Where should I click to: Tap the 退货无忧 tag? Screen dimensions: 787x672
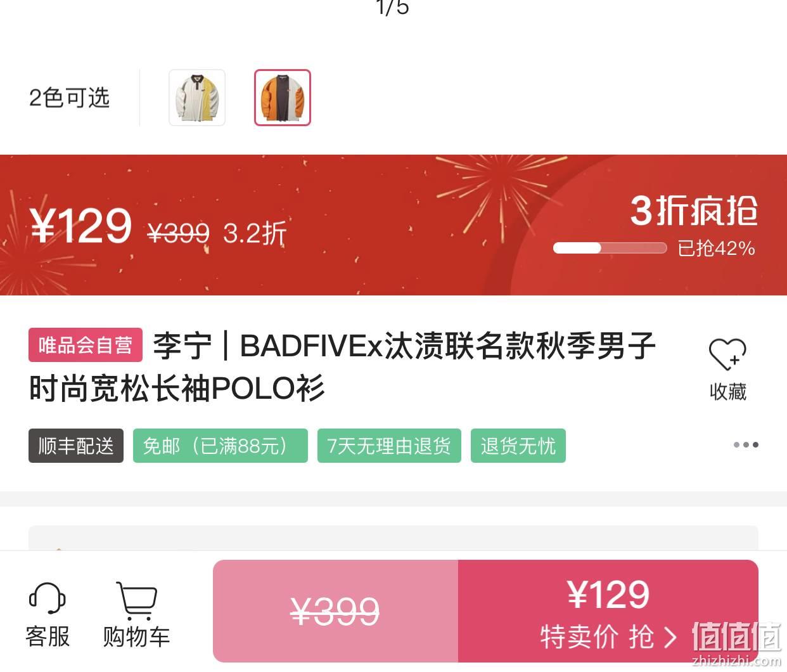[518, 446]
